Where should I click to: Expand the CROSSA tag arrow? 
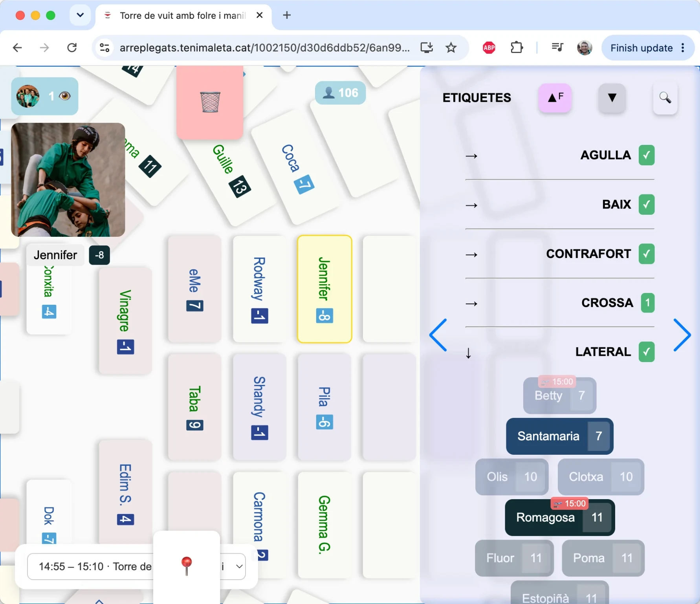click(x=471, y=304)
